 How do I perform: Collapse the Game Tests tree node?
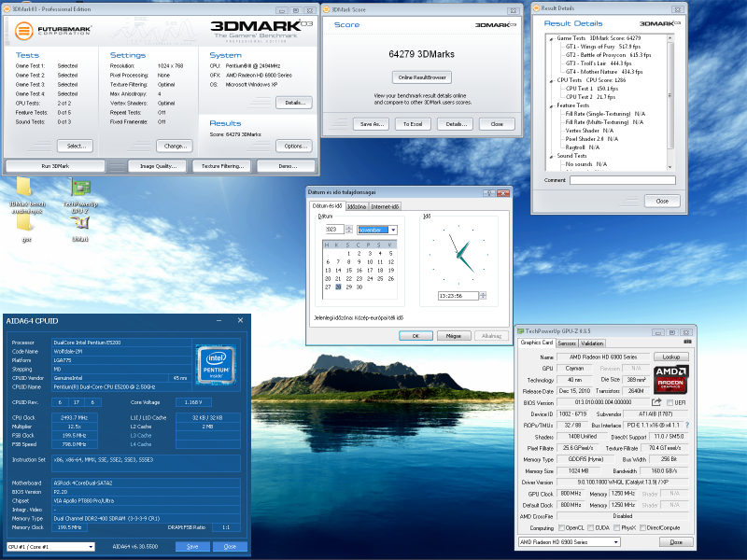pos(552,38)
